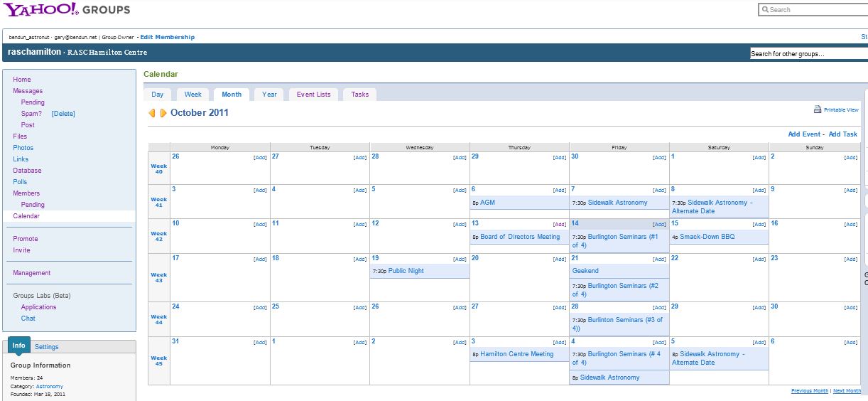Click the Add Task link

(843, 134)
